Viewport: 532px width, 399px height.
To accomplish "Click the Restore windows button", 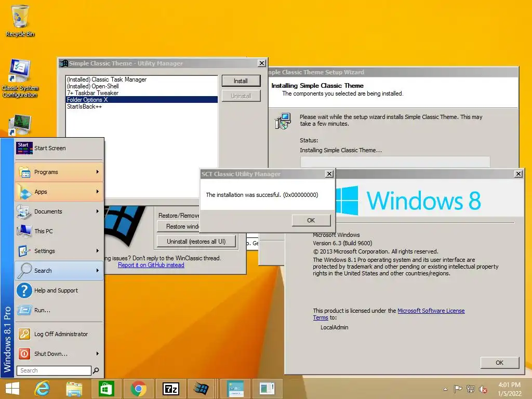I will coord(179,227).
